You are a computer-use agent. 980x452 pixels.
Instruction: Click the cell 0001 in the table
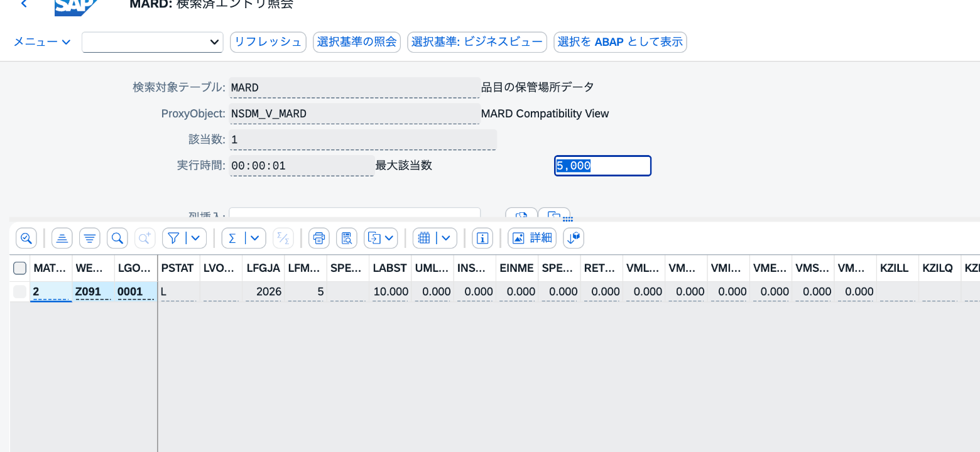tap(135, 291)
